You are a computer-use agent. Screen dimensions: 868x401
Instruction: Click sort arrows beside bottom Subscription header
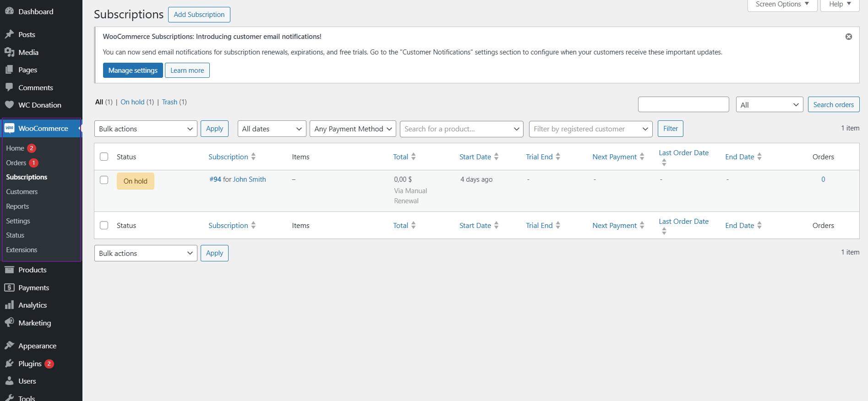pos(253,225)
